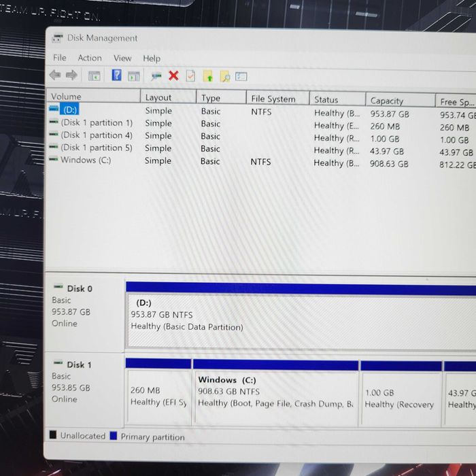The width and height of the screenshot is (476, 476).
Task: Click NTFS file system cell for Windows (C:)
Action: pos(260,162)
